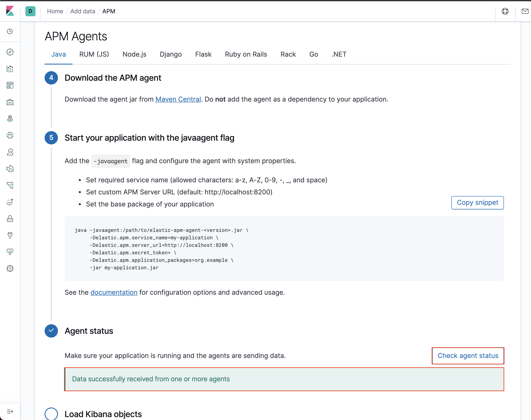Click the recently viewed clock icon
Viewport: 531px width, 420px height.
coord(10,31)
